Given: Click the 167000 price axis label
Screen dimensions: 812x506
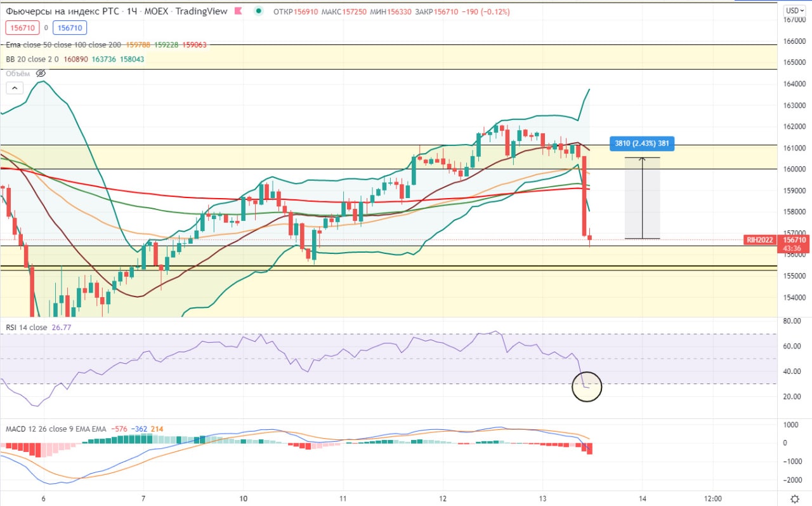Looking at the screenshot, I should (x=795, y=20).
